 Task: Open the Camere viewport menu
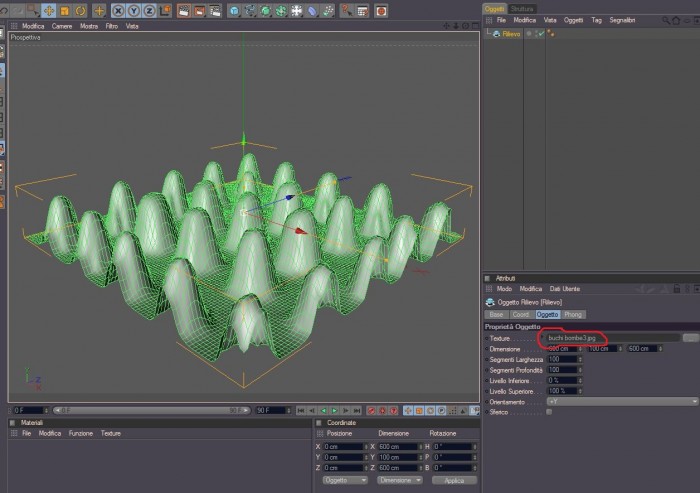pyautogui.click(x=62, y=26)
